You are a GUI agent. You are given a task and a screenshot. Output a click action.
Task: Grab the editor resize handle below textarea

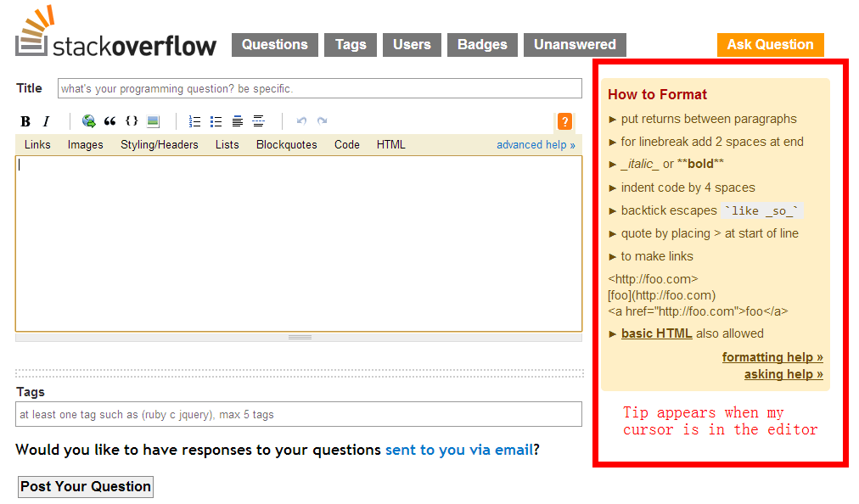[299, 337]
